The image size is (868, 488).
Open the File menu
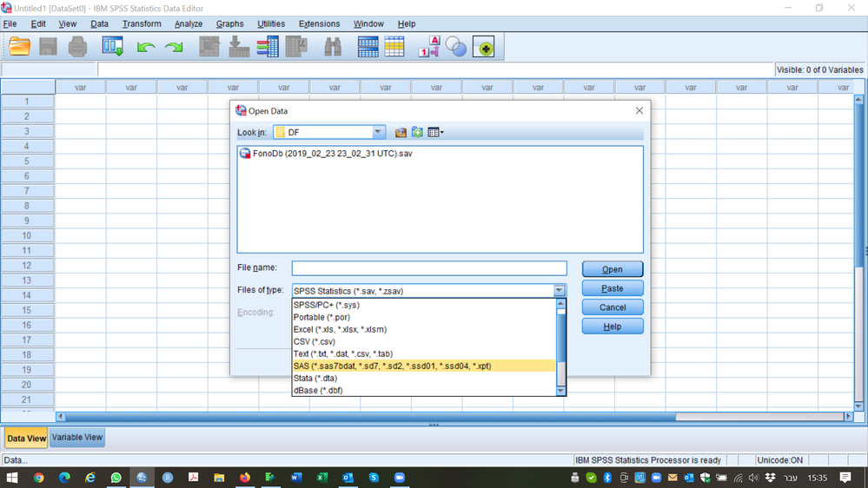click(x=10, y=23)
